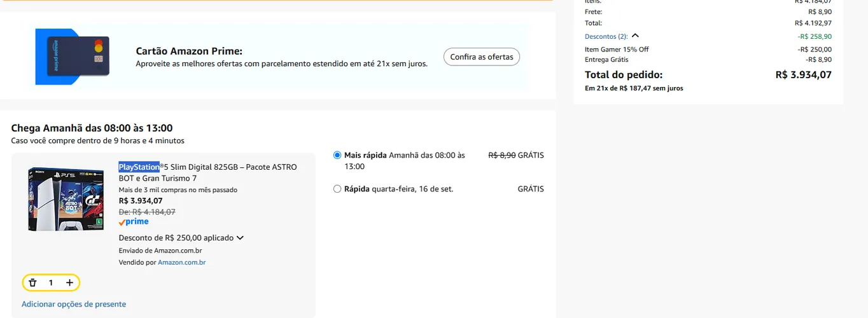
Task: Click 'Em 21x de R$ 187,47 sem juros'
Action: (634, 88)
